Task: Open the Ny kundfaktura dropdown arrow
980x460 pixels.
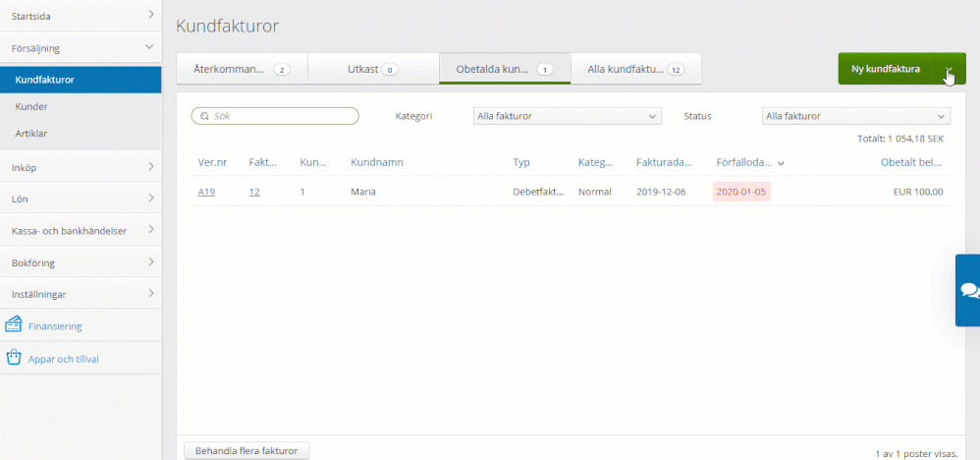Action: (x=950, y=69)
